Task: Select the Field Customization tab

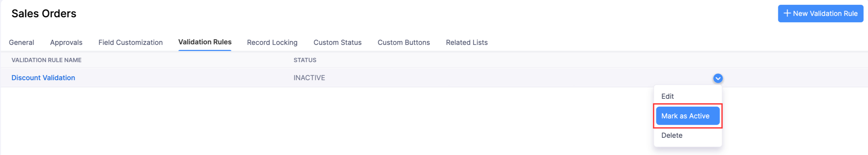Action: click(x=130, y=42)
